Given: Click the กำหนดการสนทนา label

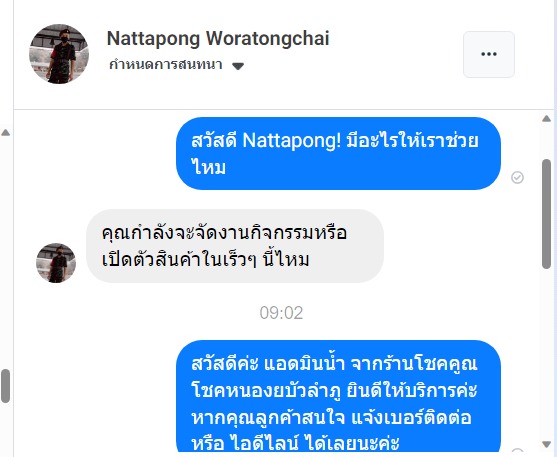Looking at the screenshot, I should pyautogui.click(x=166, y=65).
